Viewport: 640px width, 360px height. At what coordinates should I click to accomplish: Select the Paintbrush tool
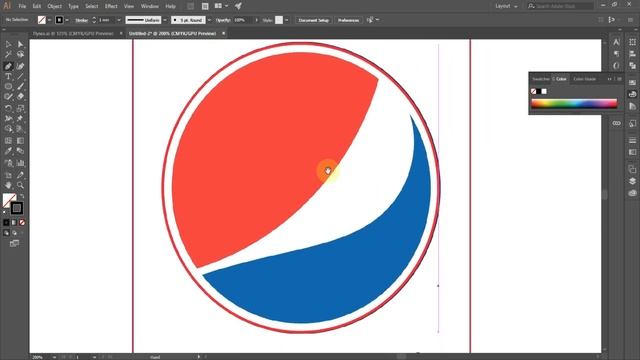20,87
